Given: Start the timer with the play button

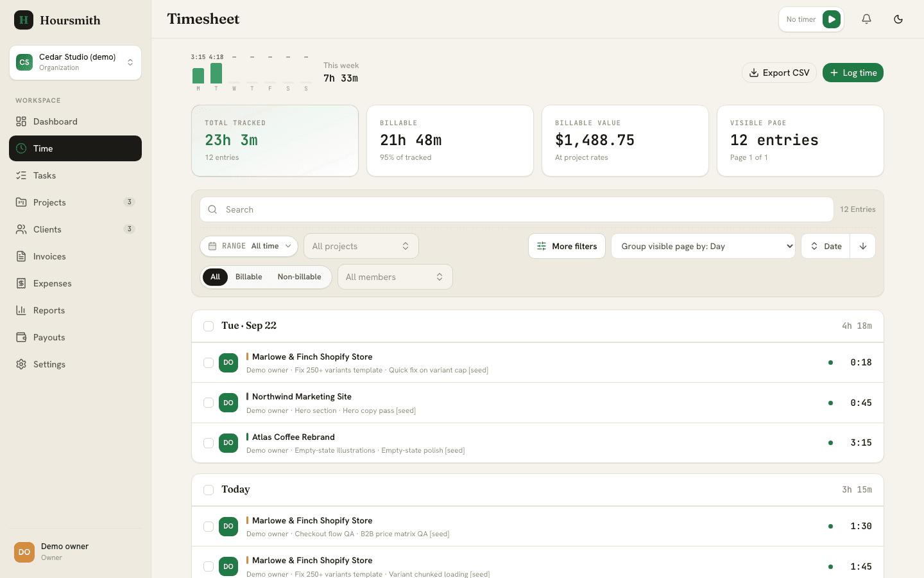Looking at the screenshot, I should 831,19.
